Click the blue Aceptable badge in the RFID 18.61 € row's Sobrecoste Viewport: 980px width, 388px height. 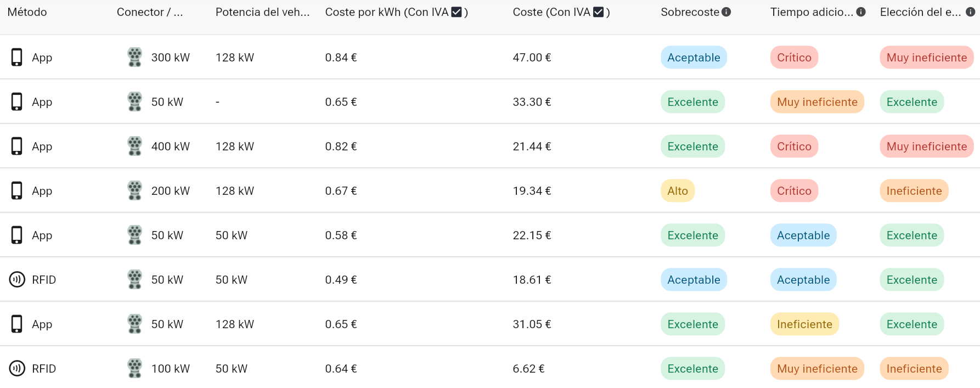pos(693,280)
